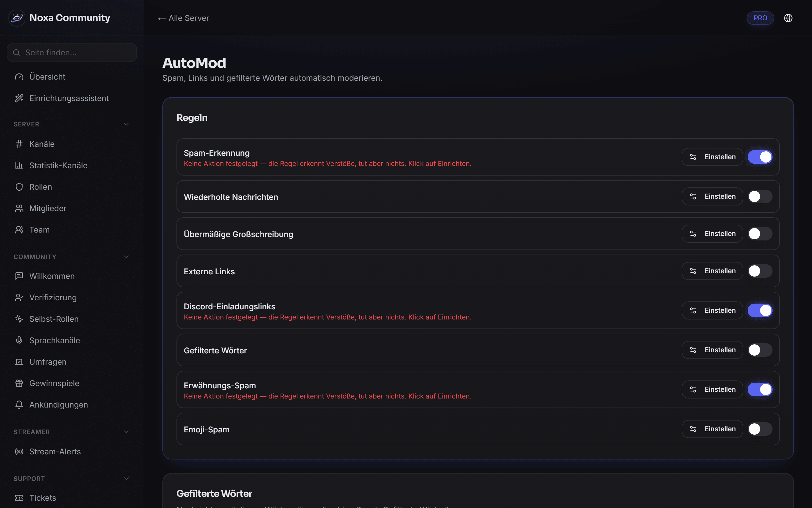Click the Sprachkanäle microphone icon
This screenshot has height=508, width=812.
click(x=19, y=341)
